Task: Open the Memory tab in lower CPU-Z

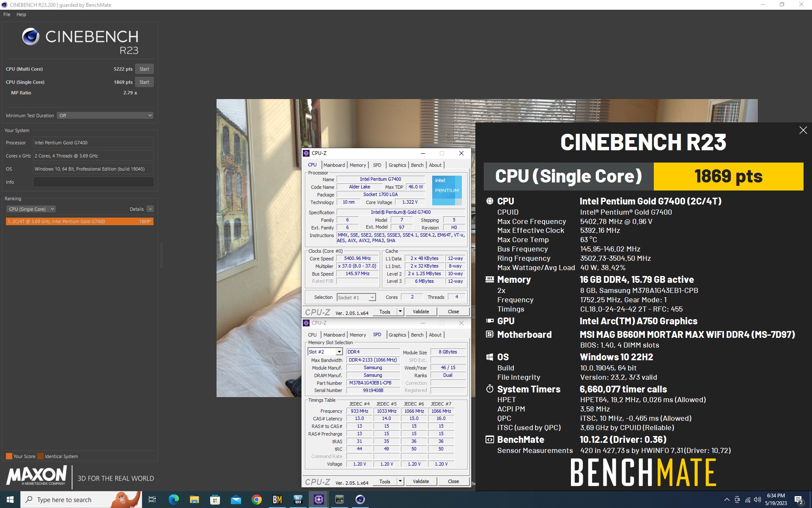Action: point(358,335)
